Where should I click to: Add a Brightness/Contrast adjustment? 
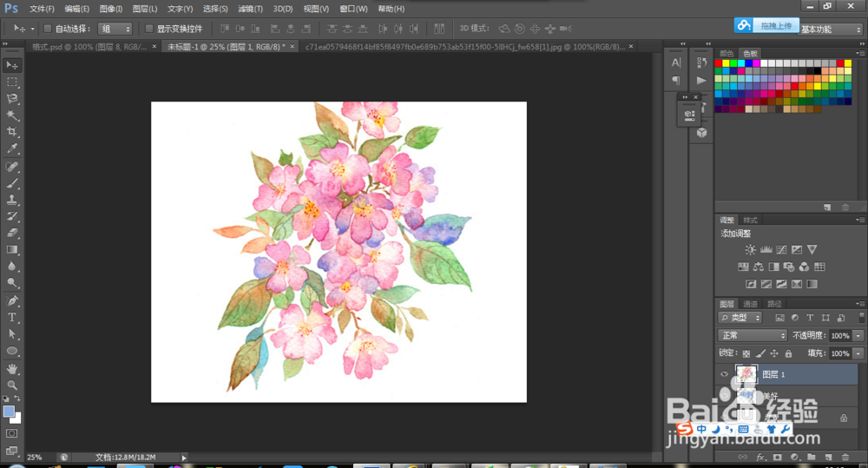click(x=750, y=250)
